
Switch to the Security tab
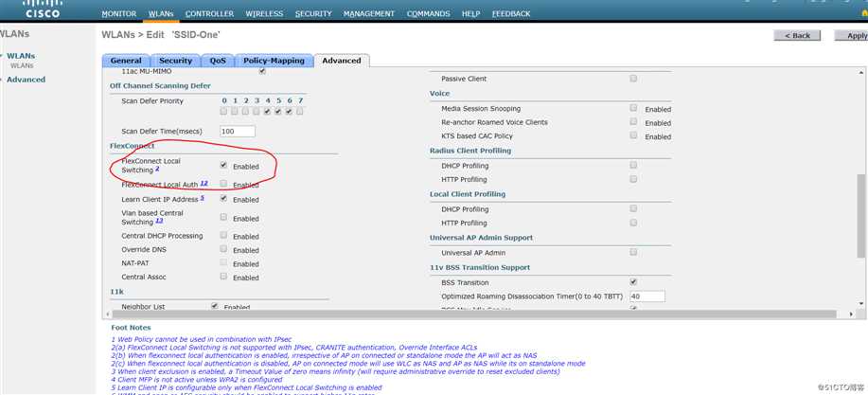[x=175, y=61]
